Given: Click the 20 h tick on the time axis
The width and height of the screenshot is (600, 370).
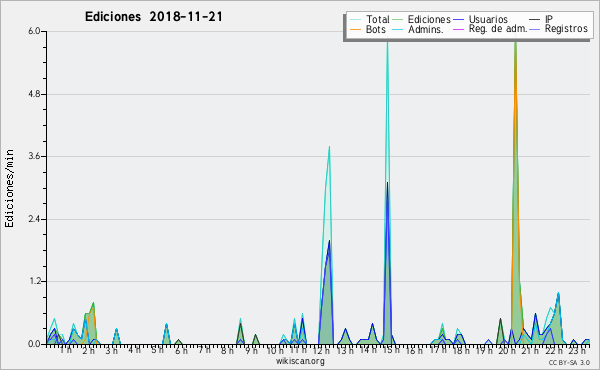Looking at the screenshot, I should [x=507, y=350].
